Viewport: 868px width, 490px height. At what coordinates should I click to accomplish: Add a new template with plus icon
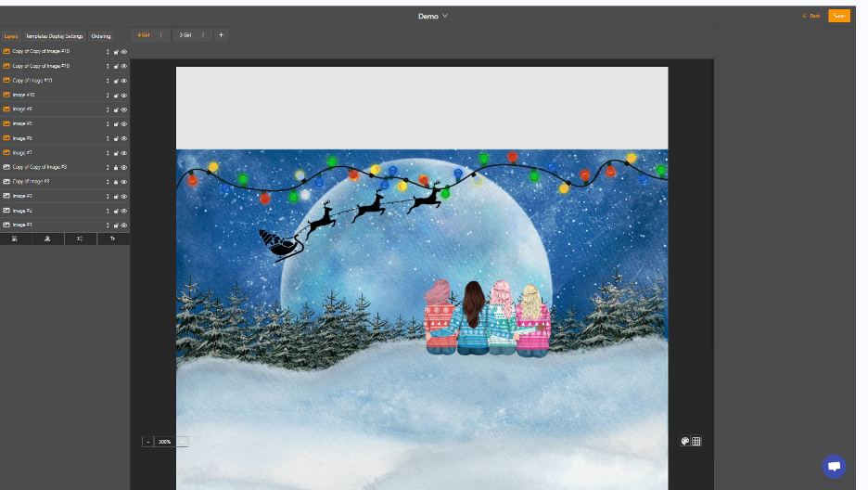[221, 35]
